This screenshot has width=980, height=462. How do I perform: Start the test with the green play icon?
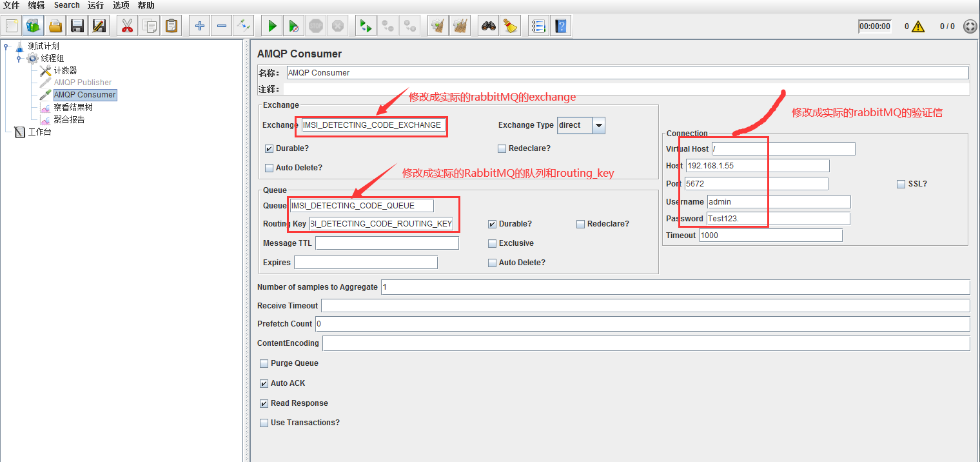click(x=271, y=25)
